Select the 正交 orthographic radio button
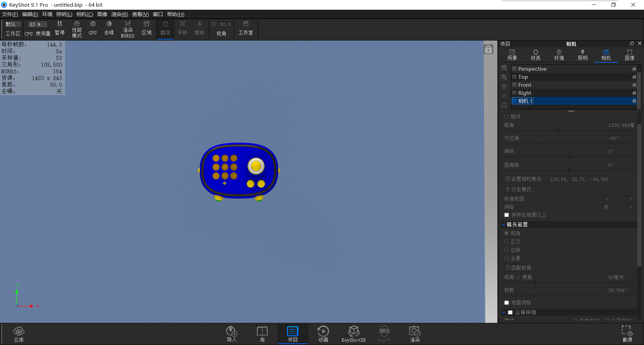The width and height of the screenshot is (644, 345). (x=506, y=241)
